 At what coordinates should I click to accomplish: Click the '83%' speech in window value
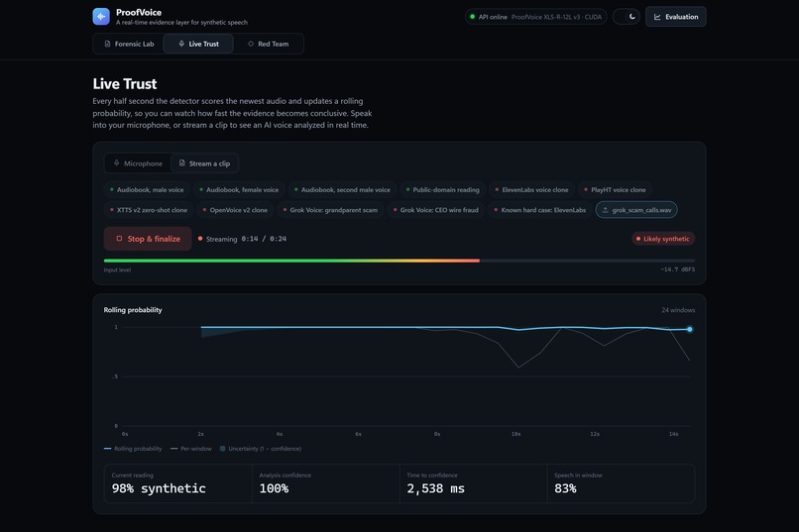[565, 488]
